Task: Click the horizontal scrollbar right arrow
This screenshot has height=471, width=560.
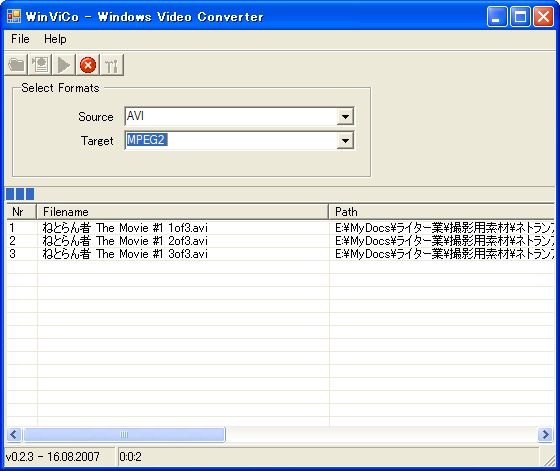Action: [545, 435]
